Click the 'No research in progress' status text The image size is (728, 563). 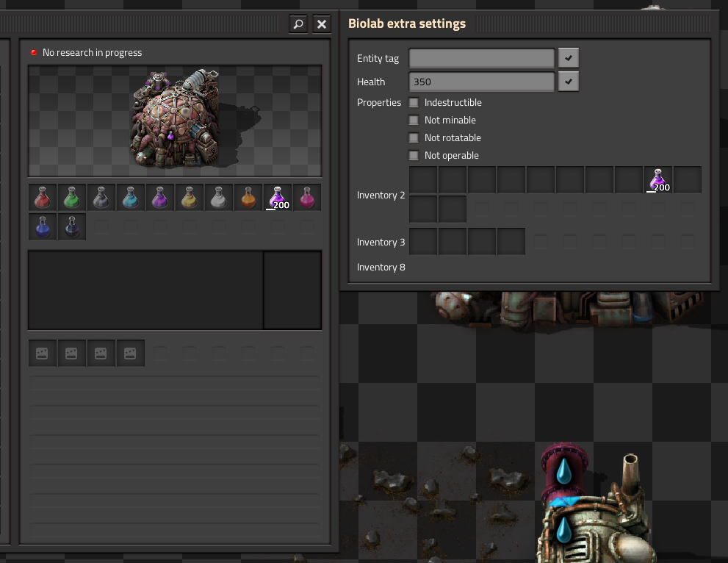(x=92, y=52)
